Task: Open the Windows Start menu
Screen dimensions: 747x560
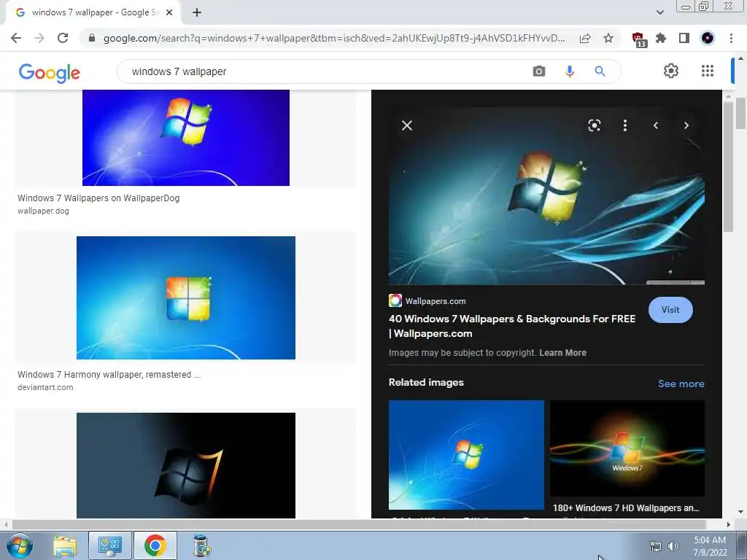Action: 19,545
